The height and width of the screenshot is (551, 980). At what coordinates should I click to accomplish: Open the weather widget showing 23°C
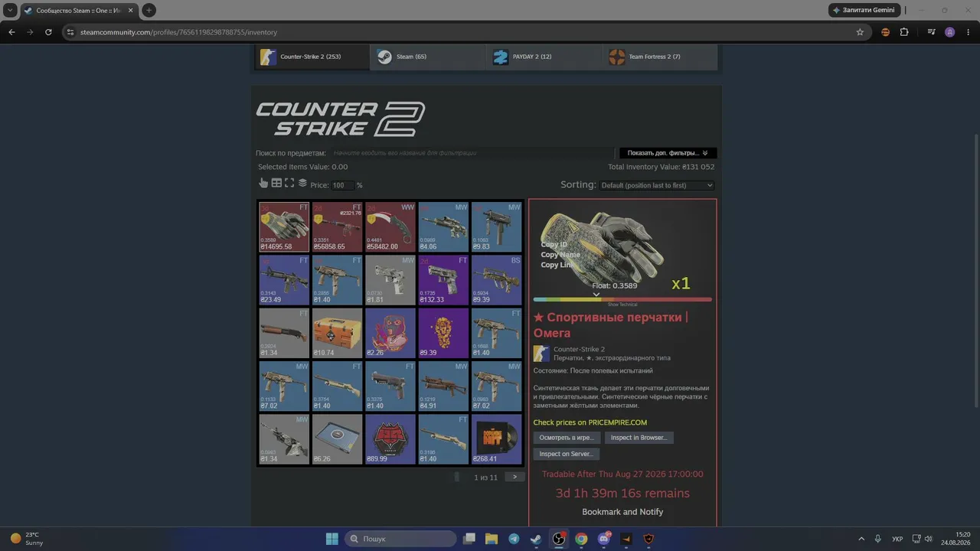tap(28, 539)
